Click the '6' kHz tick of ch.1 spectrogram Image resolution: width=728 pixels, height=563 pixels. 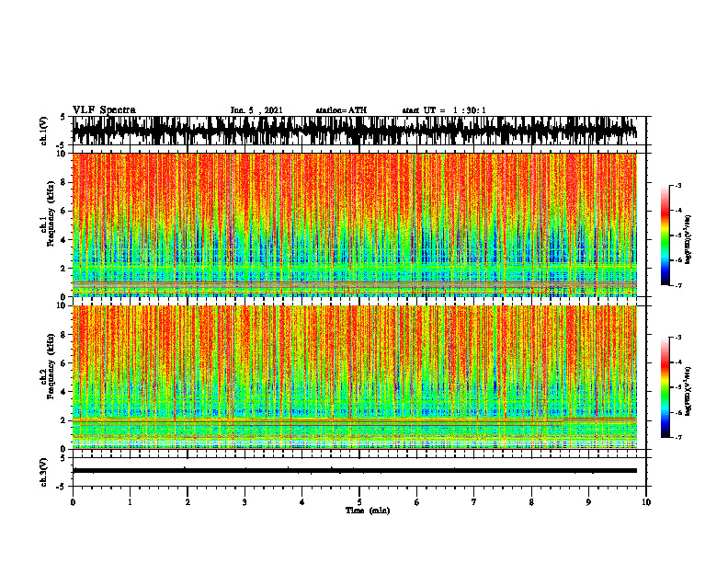(x=64, y=211)
